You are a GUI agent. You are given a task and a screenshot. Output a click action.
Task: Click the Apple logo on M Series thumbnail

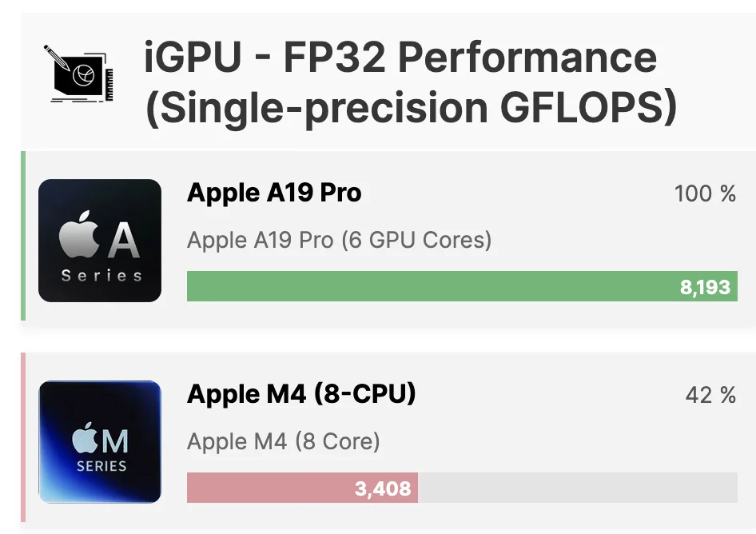pyautogui.click(x=85, y=440)
